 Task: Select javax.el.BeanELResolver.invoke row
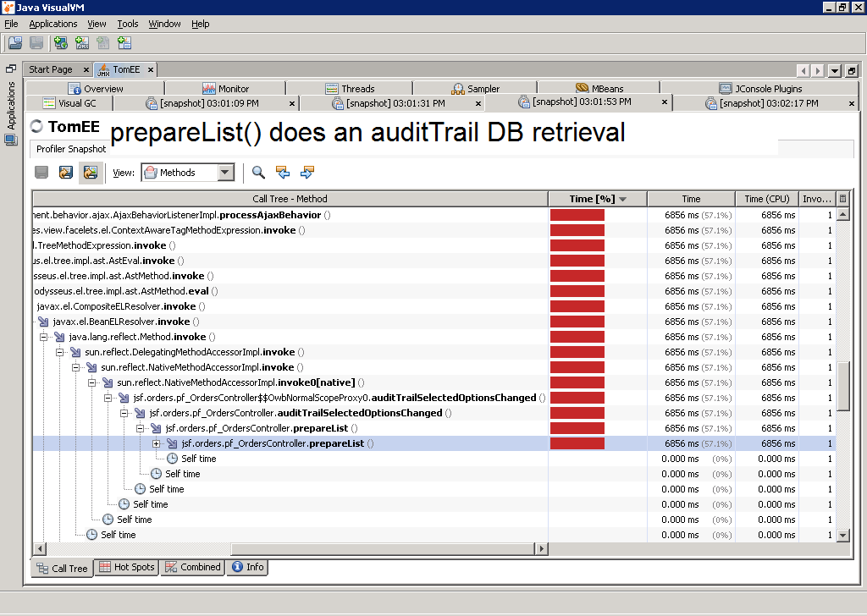pyautogui.click(x=434, y=322)
